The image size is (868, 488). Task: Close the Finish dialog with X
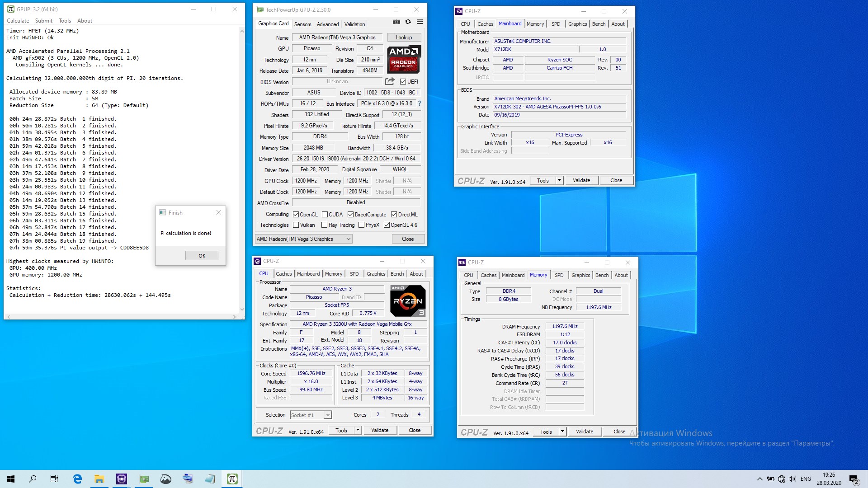(219, 212)
